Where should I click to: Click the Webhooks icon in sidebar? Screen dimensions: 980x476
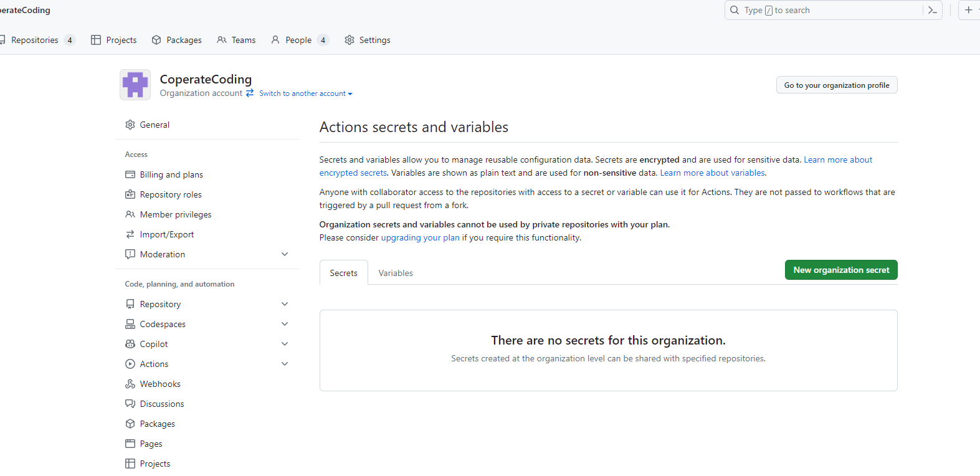[130, 384]
